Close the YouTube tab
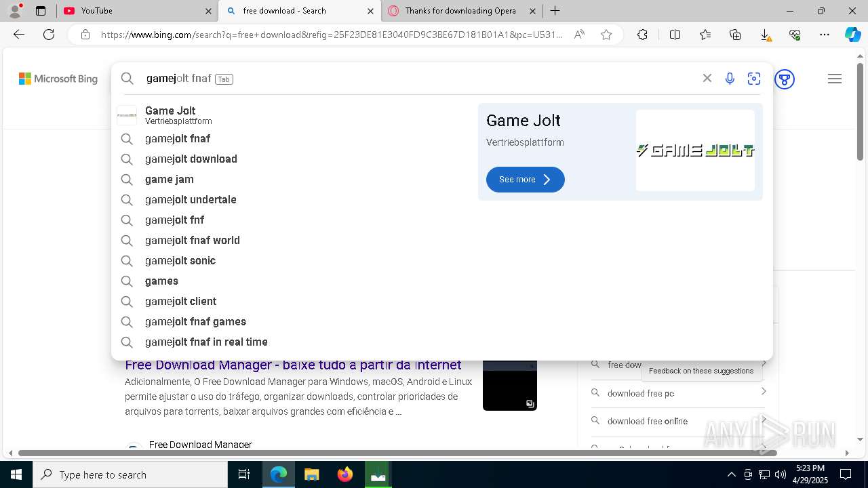Screen dimensions: 868x488 point(208,11)
